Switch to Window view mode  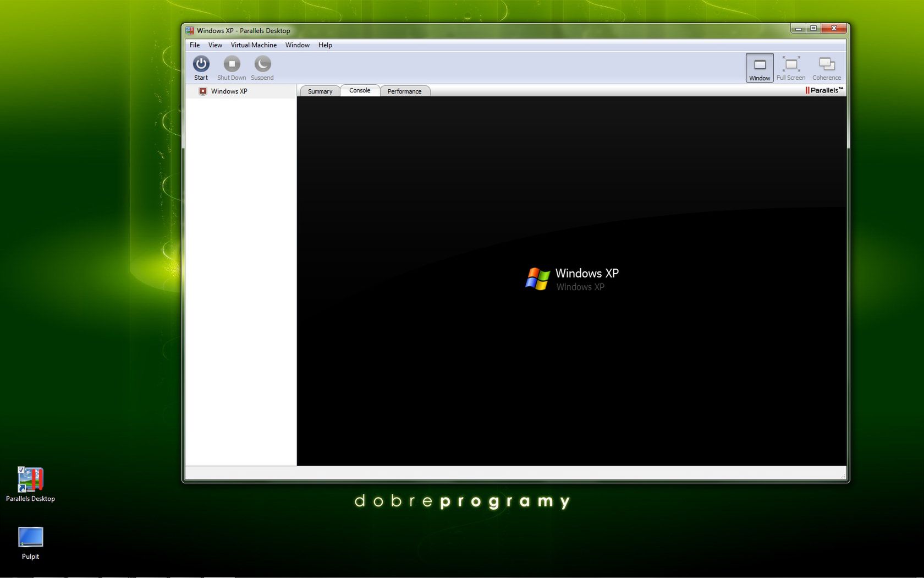(760, 68)
